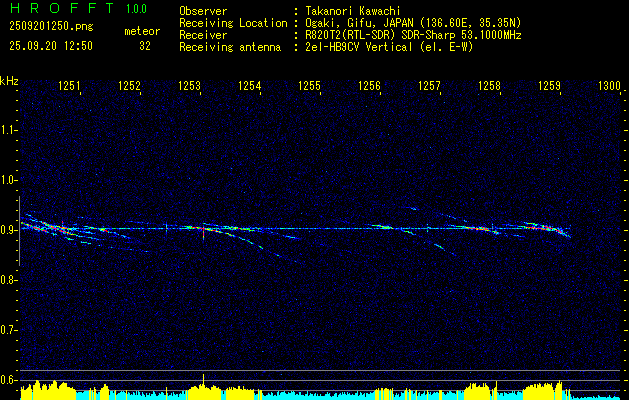Click time axis marker 1257
The image size is (629, 400).
(x=430, y=86)
